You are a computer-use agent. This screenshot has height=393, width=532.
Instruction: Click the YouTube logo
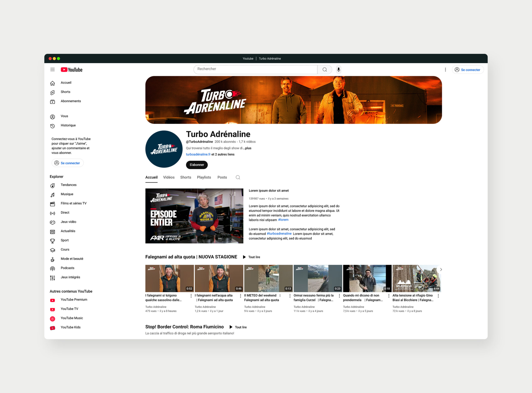click(71, 70)
